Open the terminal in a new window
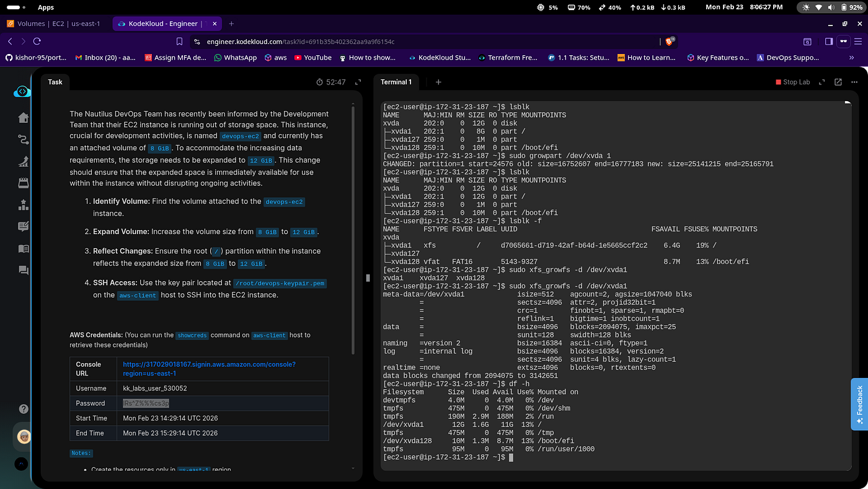Viewport: 868px width, 489px height. (838, 82)
